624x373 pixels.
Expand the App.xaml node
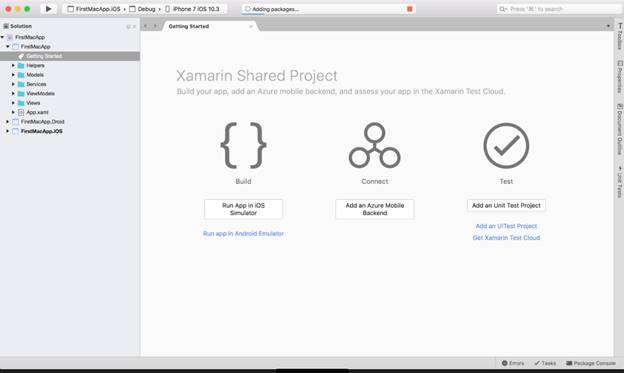(13, 112)
